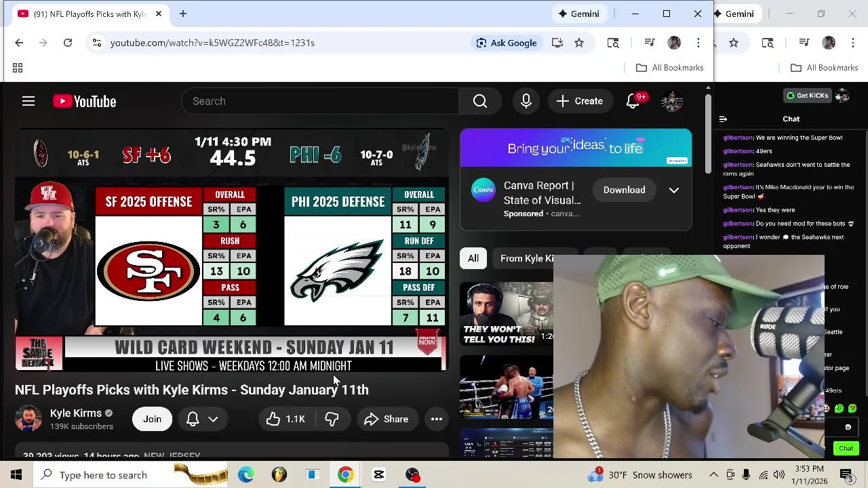View site information icon in address bar
Viewport: 868px width, 488px height.
tap(97, 43)
